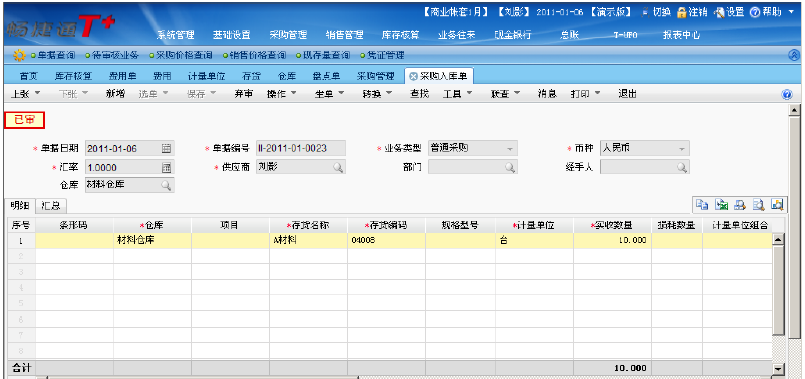805x379 pixels.
Task: Click the 采购价格查询 shortcut link
Action: [x=183, y=55]
